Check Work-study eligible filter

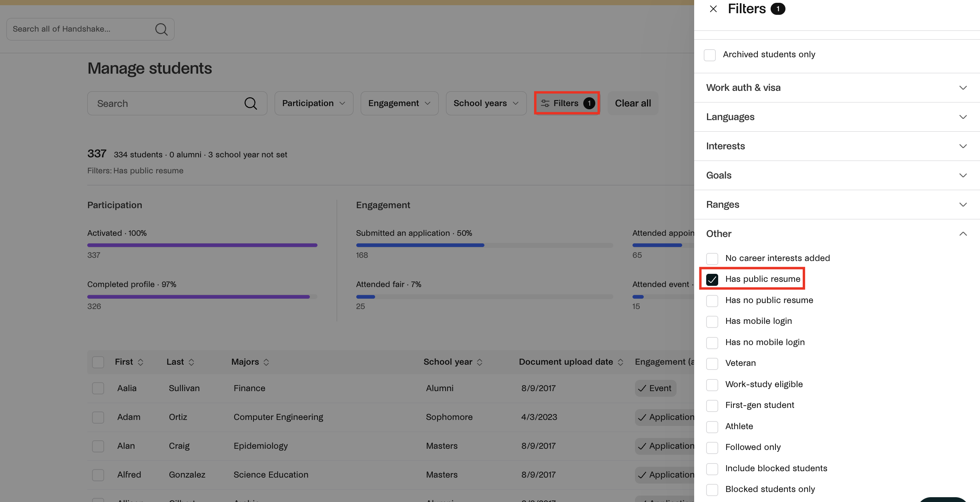(712, 385)
